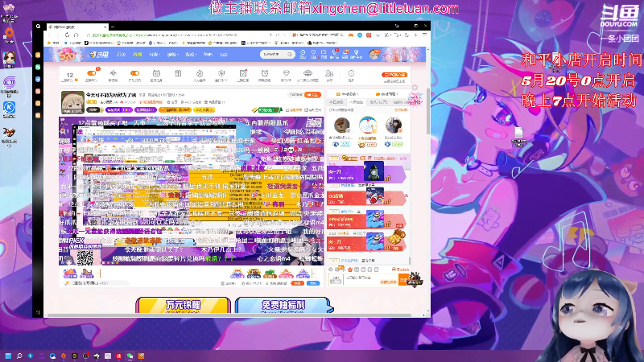The height and width of the screenshot is (362, 644).
Task: Click the 万元锦鲤 banner button
Action: coord(184,306)
